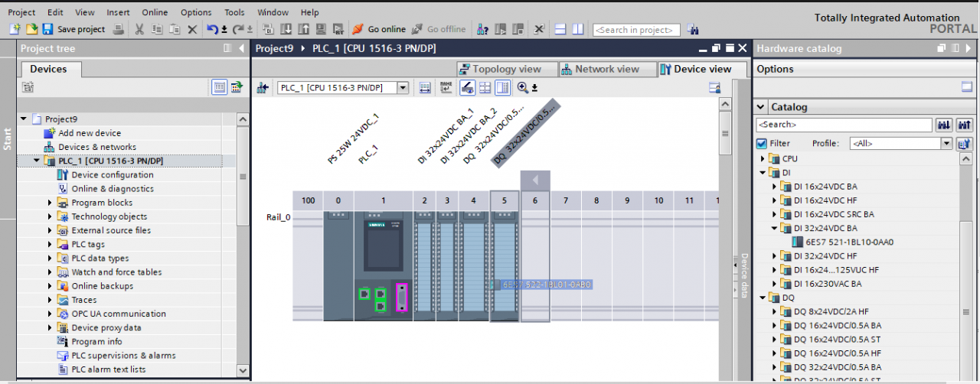Click the Undo arrow icon
The image size is (980, 384).
tap(212, 29)
